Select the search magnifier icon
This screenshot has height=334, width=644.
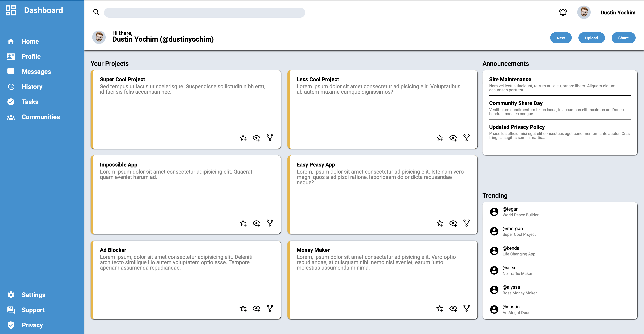point(96,12)
